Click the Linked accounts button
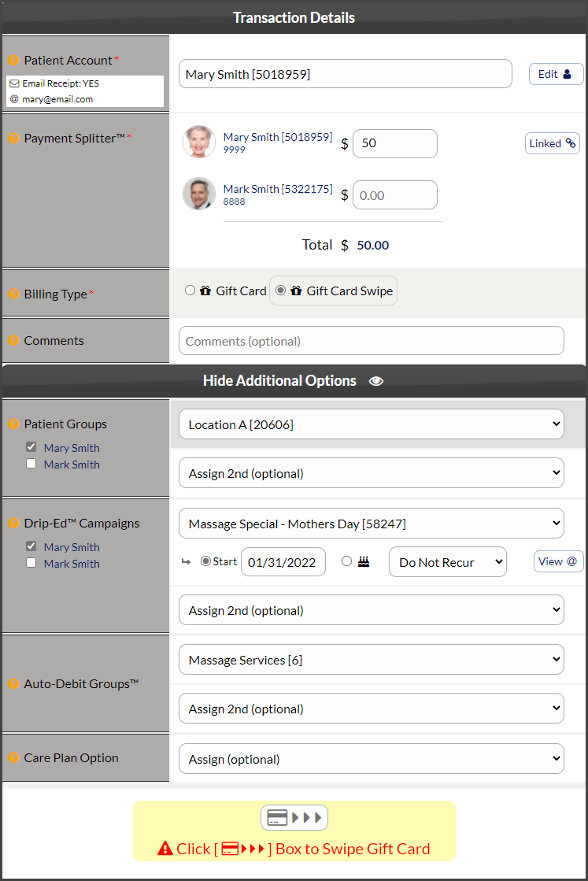This screenshot has height=881, width=588. click(x=552, y=143)
